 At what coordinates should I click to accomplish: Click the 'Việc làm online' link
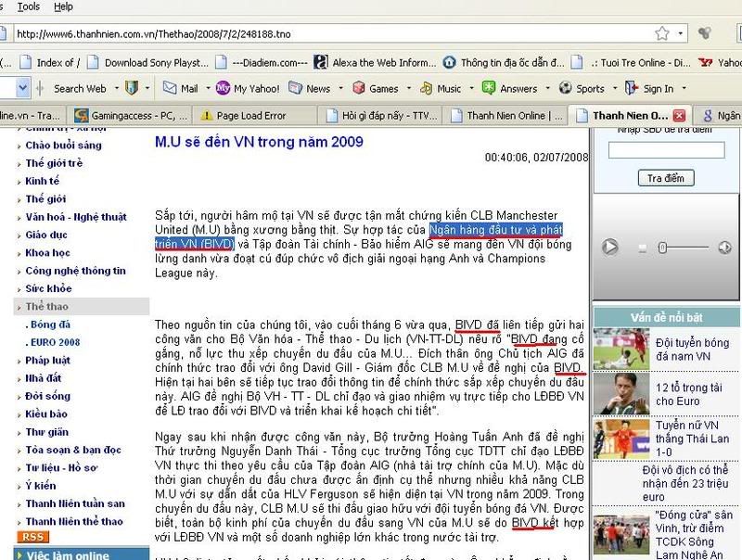[x=68, y=555]
